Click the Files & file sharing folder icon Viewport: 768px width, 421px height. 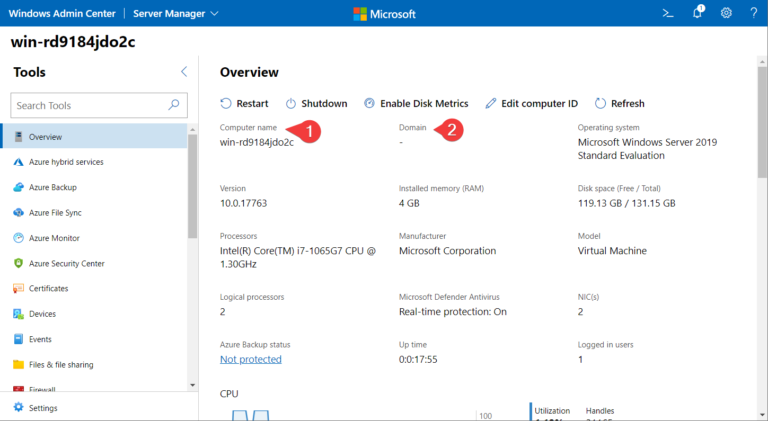click(18, 364)
